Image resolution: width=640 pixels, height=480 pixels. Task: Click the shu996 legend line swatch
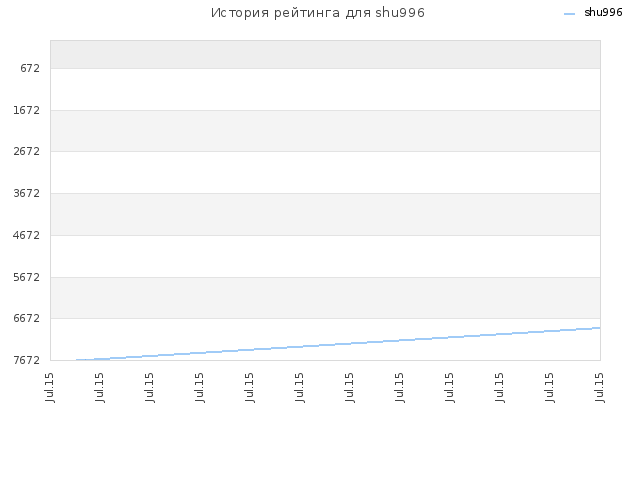coord(569,14)
